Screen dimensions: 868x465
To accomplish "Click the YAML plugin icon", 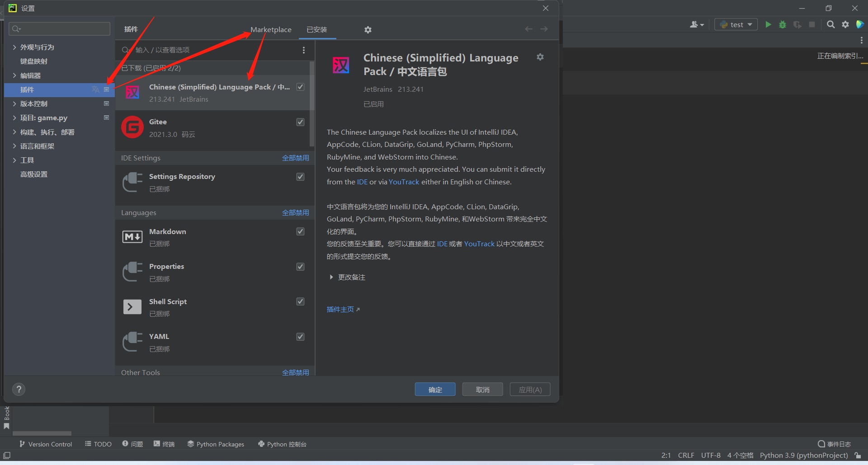I will [132, 342].
